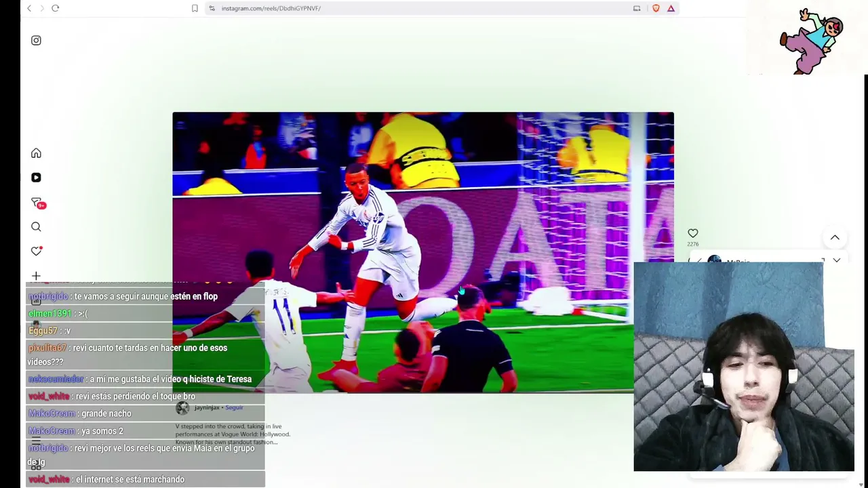The image size is (868, 488).
Task: Click the nekocumiador message about Teresa
Action: coord(146,379)
